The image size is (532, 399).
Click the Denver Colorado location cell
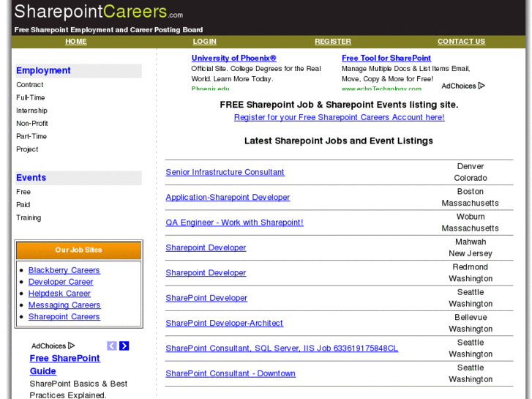coord(471,172)
